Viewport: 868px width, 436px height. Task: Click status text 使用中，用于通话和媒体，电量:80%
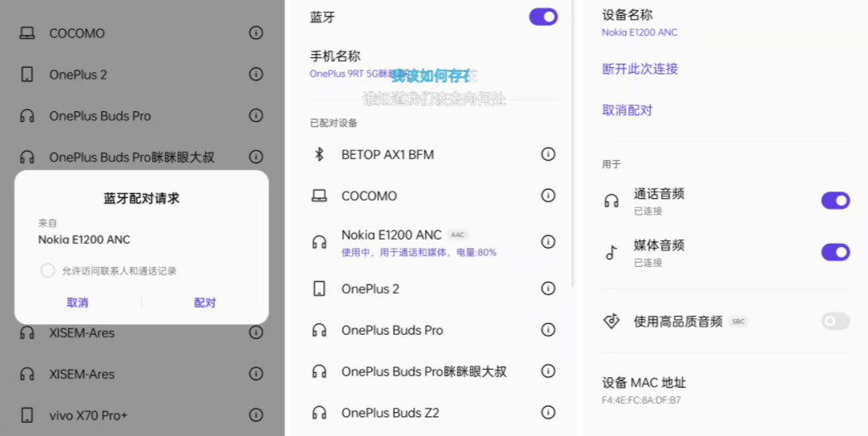(419, 253)
